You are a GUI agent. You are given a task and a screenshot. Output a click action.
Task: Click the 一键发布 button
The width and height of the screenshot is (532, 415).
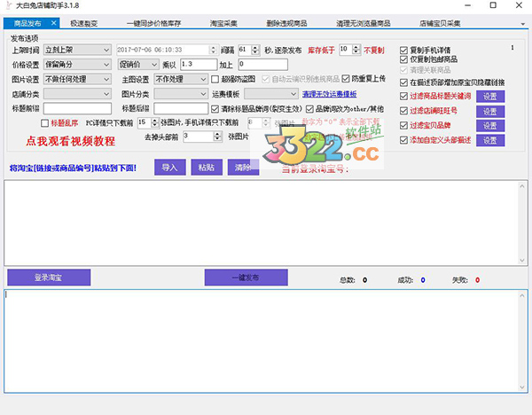244,278
